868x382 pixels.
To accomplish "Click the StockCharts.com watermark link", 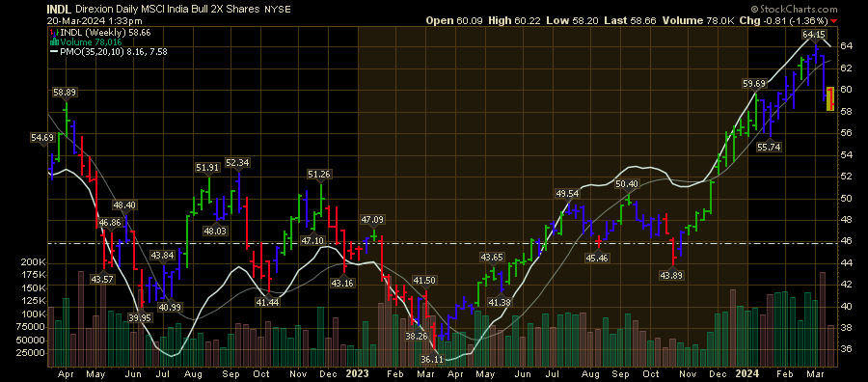I will pyautogui.click(x=795, y=10).
